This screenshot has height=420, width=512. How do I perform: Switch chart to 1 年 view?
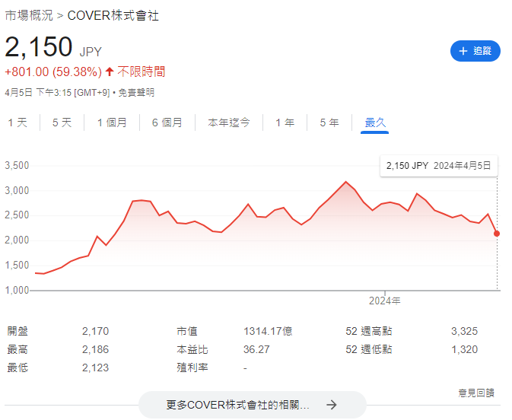coord(285,123)
